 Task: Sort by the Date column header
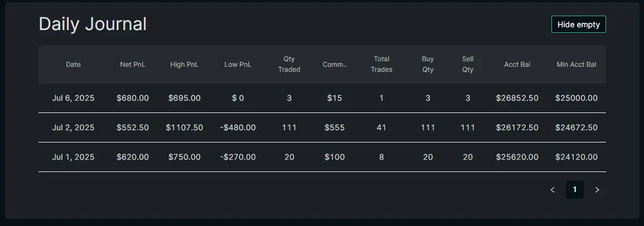coord(73,65)
